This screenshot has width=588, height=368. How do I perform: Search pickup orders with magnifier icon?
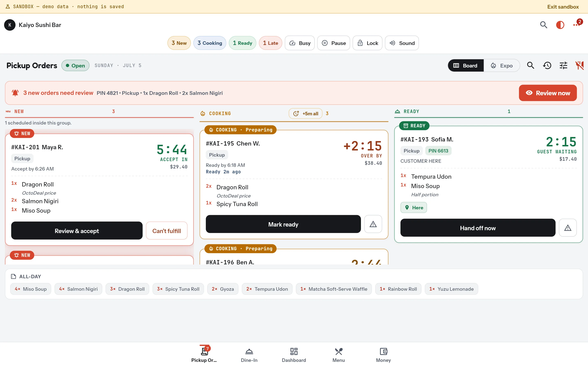tap(530, 65)
